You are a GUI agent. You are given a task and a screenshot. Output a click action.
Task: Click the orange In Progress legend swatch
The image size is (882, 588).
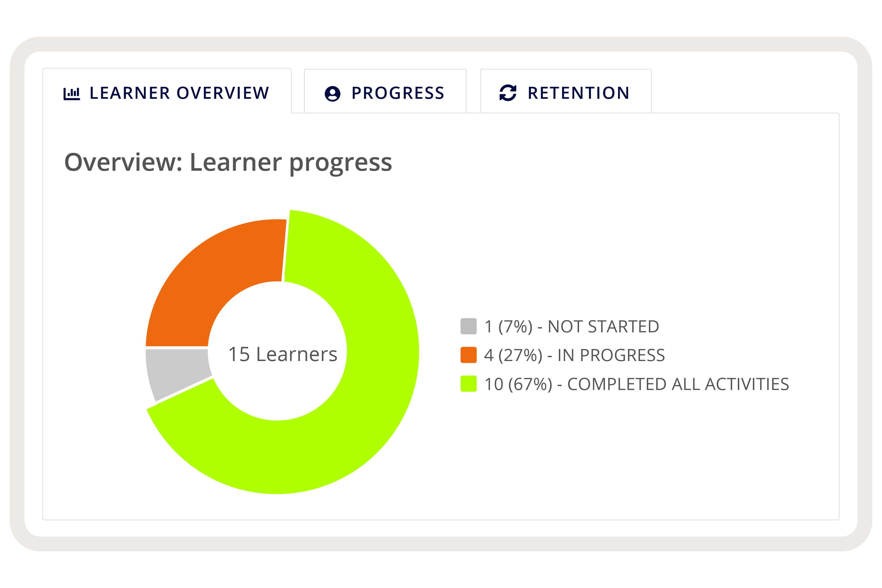coord(468,355)
